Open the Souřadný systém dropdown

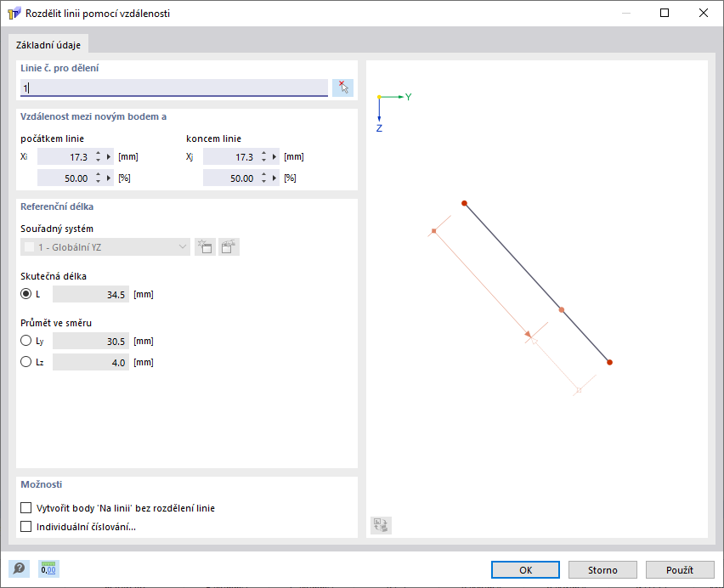(105, 247)
